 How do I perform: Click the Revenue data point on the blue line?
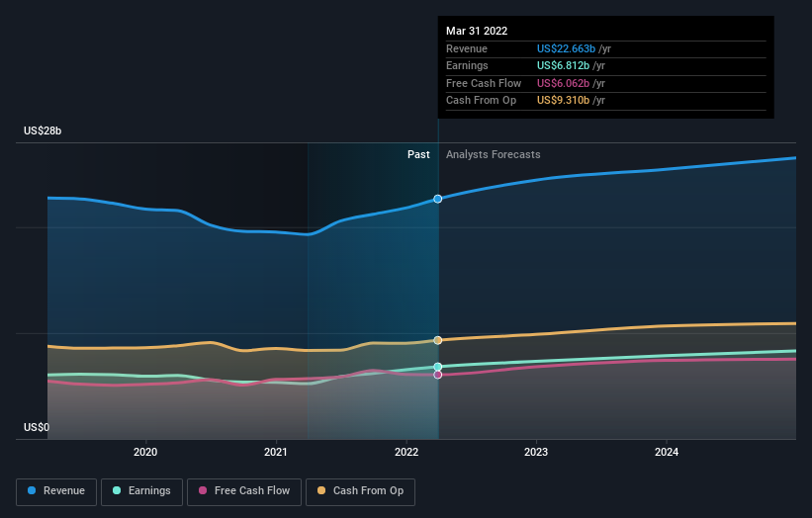click(x=437, y=199)
